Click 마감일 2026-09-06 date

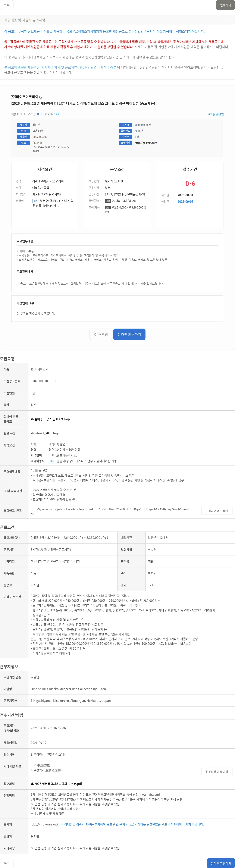click(x=185, y=201)
